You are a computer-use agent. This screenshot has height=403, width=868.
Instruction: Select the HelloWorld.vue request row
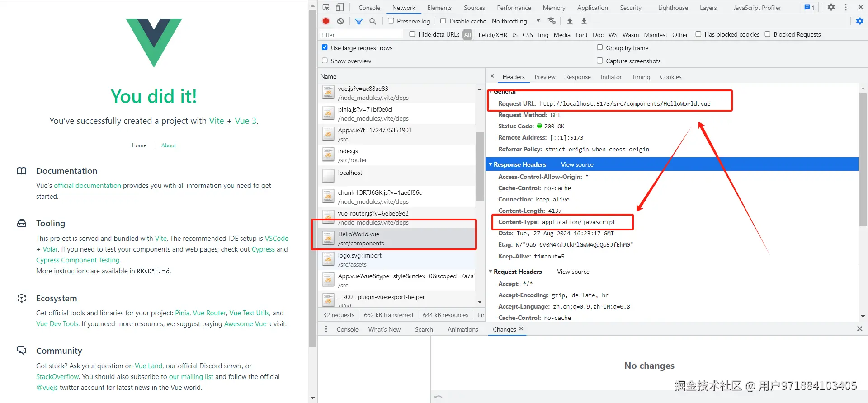pyautogui.click(x=397, y=239)
